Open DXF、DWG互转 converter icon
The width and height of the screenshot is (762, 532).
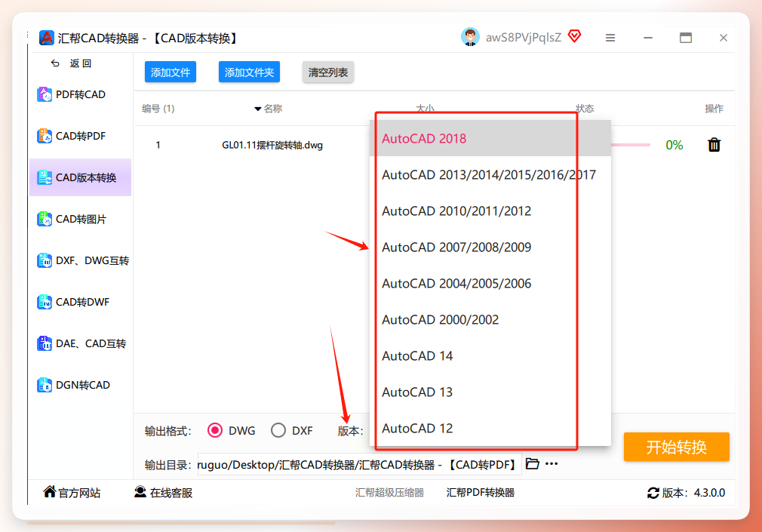45,260
